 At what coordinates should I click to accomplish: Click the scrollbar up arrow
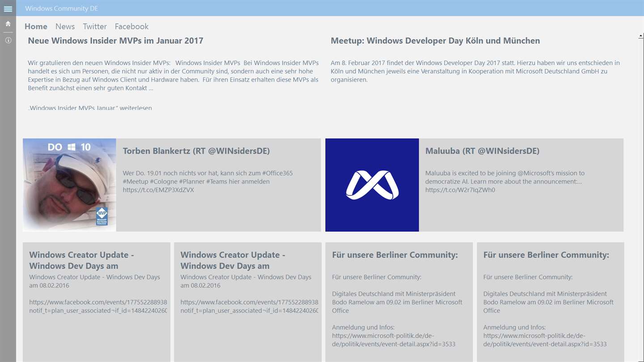640,36
